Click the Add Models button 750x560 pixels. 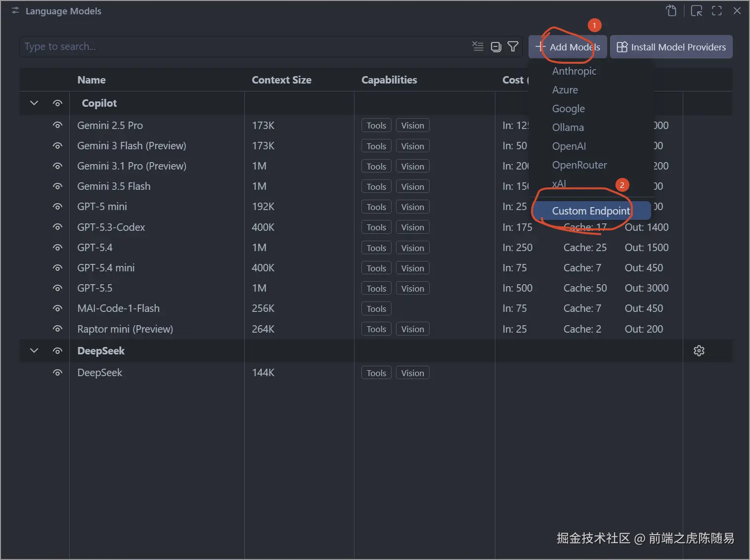tap(568, 47)
